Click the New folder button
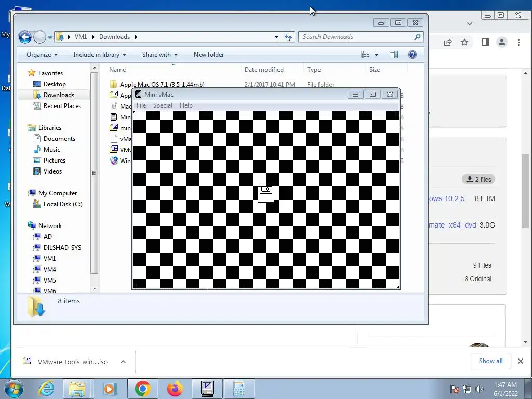 pos(209,54)
